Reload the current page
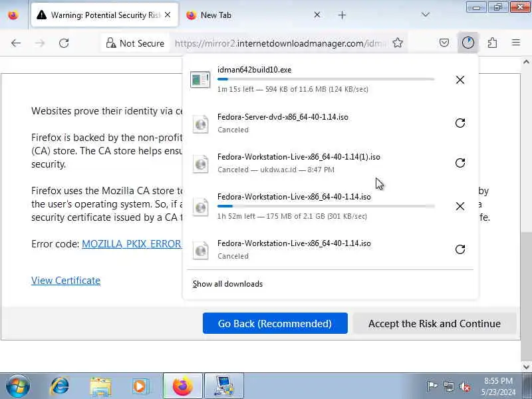 (64, 43)
